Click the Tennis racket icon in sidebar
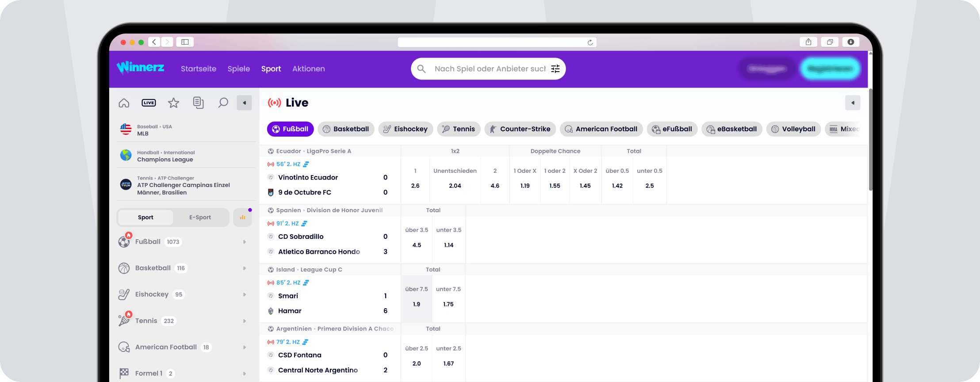The height and width of the screenshot is (382, 980). click(124, 320)
